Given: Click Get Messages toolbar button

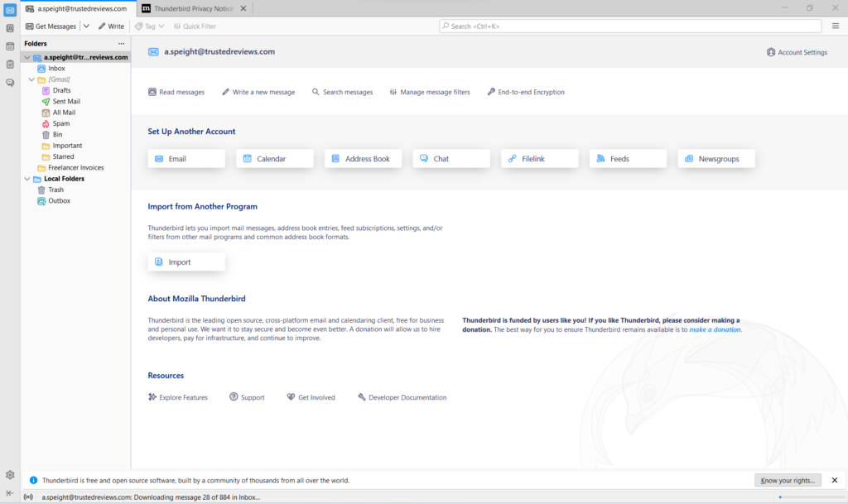Looking at the screenshot, I should [x=51, y=26].
